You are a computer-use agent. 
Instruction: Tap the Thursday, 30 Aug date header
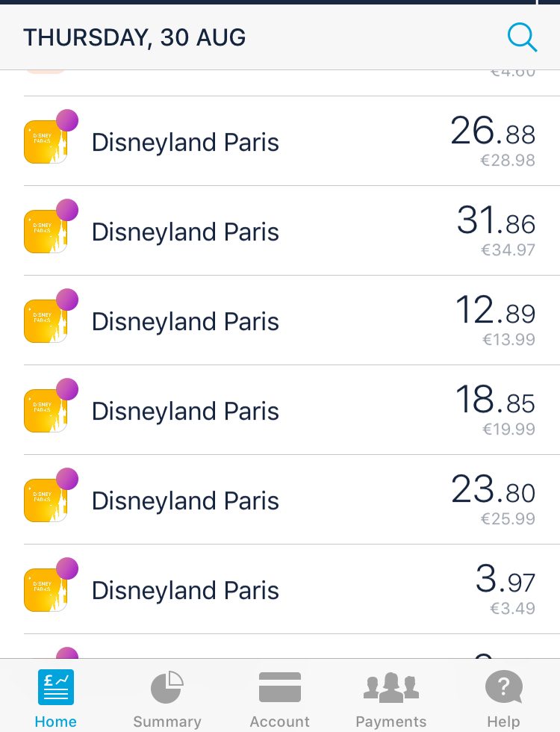point(134,37)
